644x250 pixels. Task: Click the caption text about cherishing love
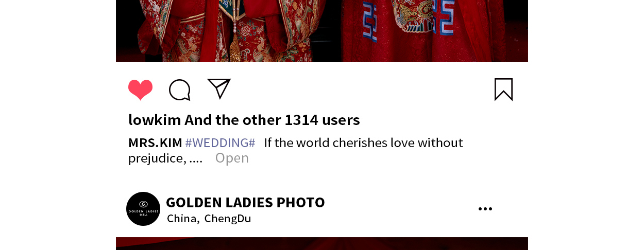coord(363,143)
